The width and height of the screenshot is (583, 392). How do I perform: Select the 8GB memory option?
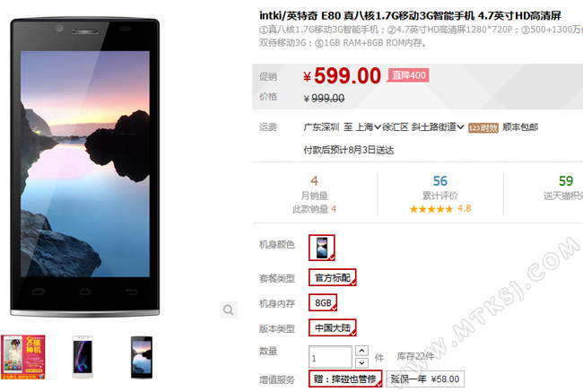pos(323,302)
